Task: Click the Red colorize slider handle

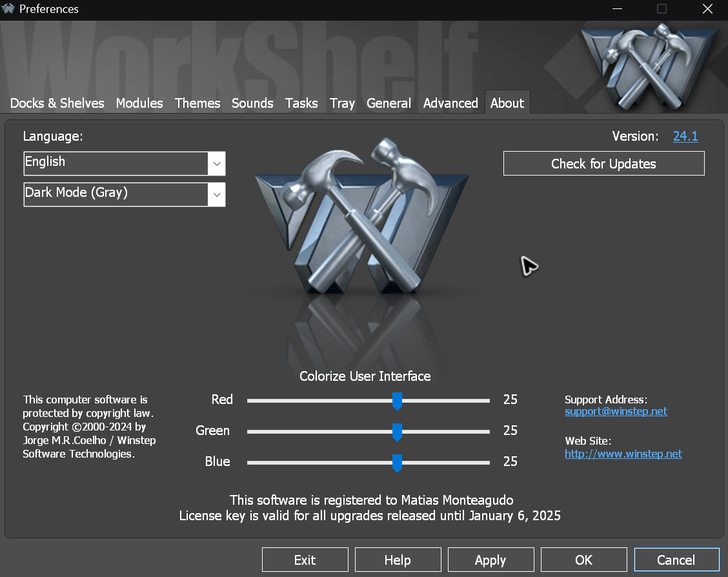Action: (398, 401)
